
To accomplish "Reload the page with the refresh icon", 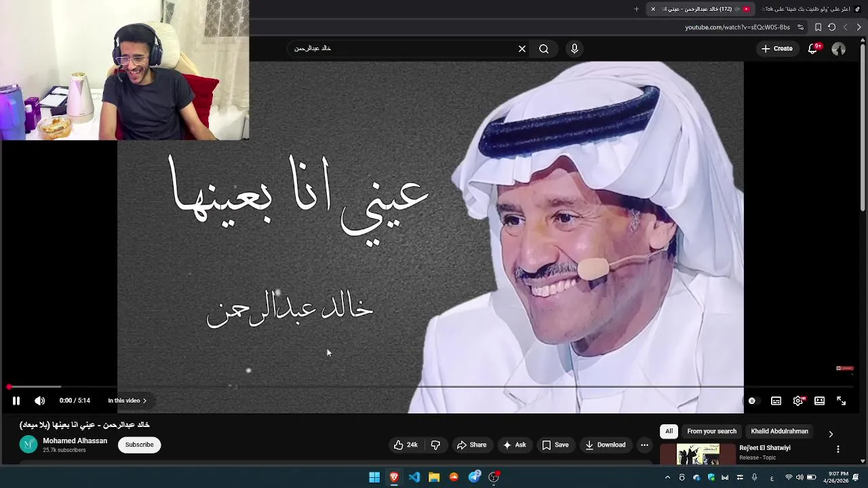I will [831, 27].
